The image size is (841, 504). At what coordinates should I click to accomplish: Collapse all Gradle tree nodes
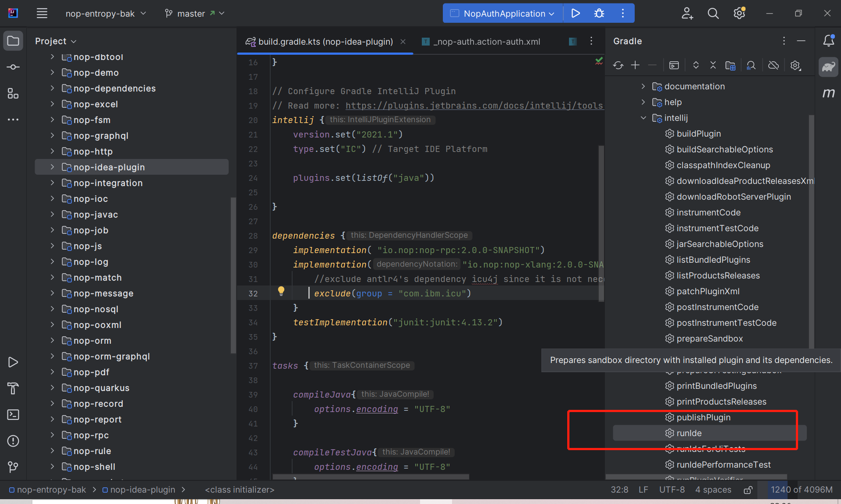coord(713,65)
